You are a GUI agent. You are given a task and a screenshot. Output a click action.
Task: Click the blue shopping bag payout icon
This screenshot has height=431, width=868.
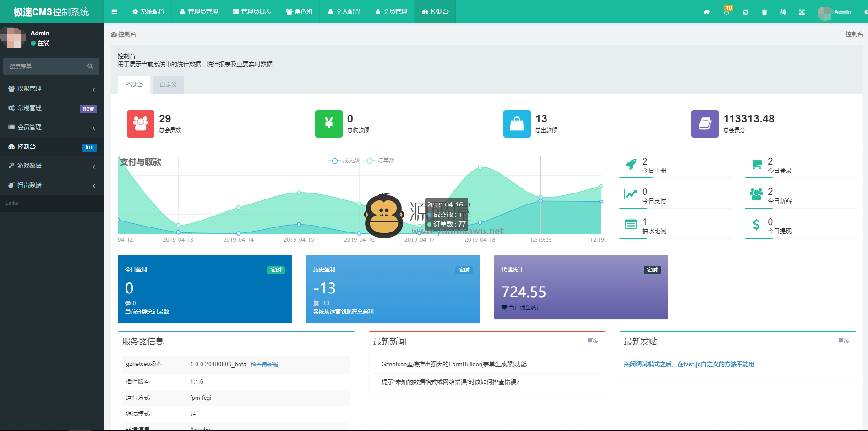[x=517, y=124]
